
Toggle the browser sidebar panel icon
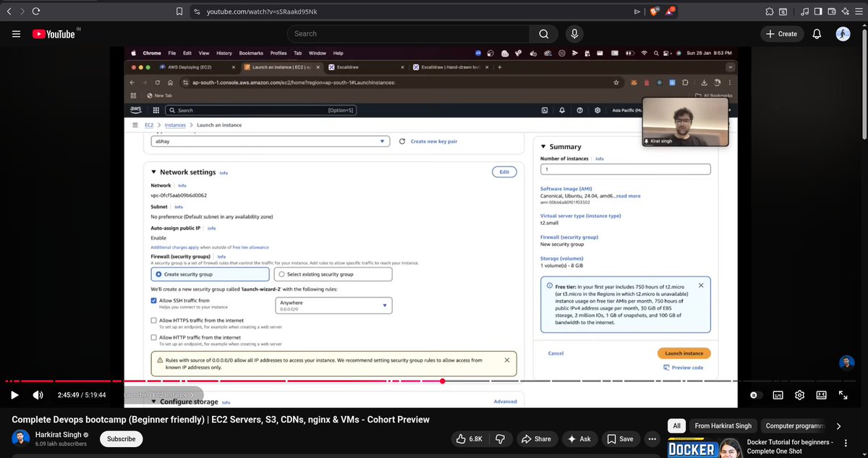pos(818,11)
